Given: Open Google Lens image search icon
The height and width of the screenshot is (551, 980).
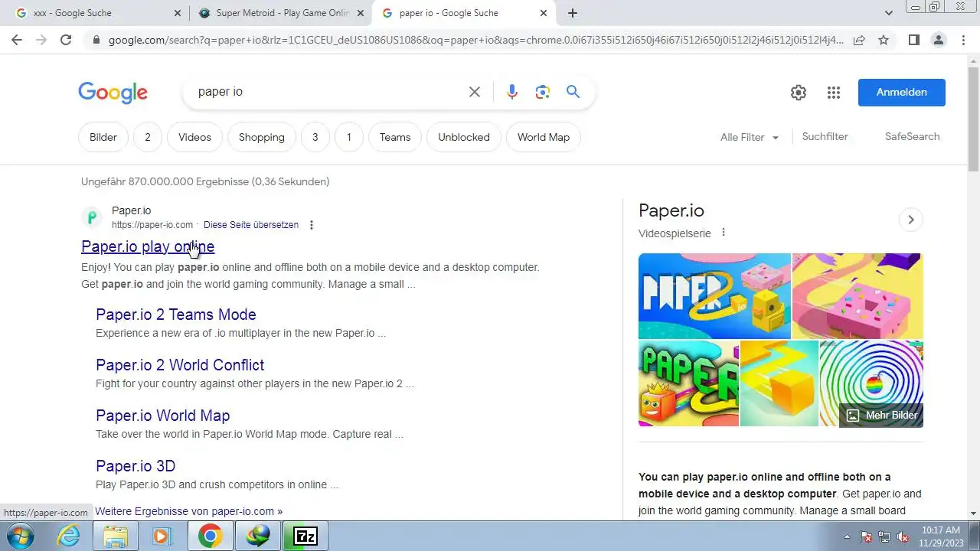Looking at the screenshot, I should pyautogui.click(x=543, y=92).
